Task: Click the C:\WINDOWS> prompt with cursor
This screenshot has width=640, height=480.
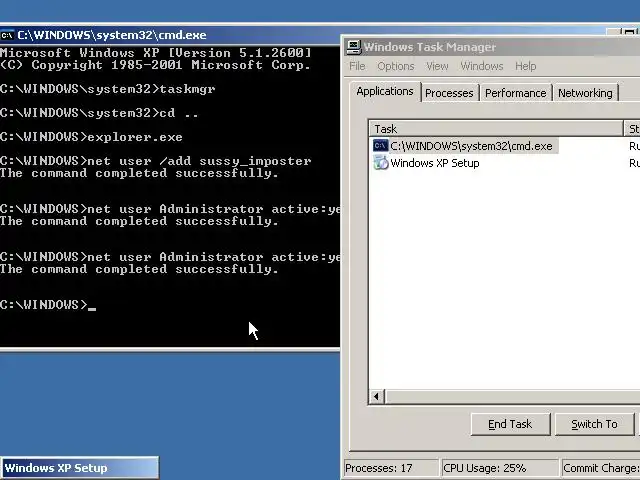Action: pos(48,304)
